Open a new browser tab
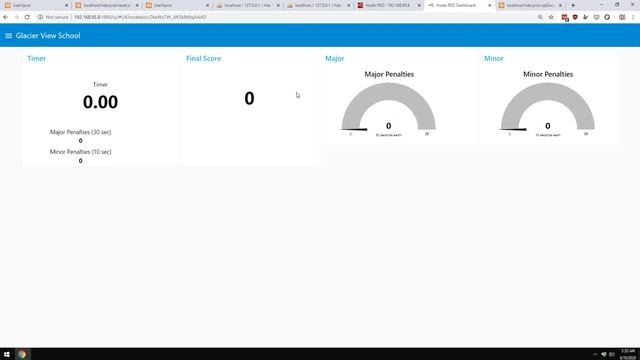Viewport: 640px width, 360px height. pyautogui.click(x=573, y=5)
